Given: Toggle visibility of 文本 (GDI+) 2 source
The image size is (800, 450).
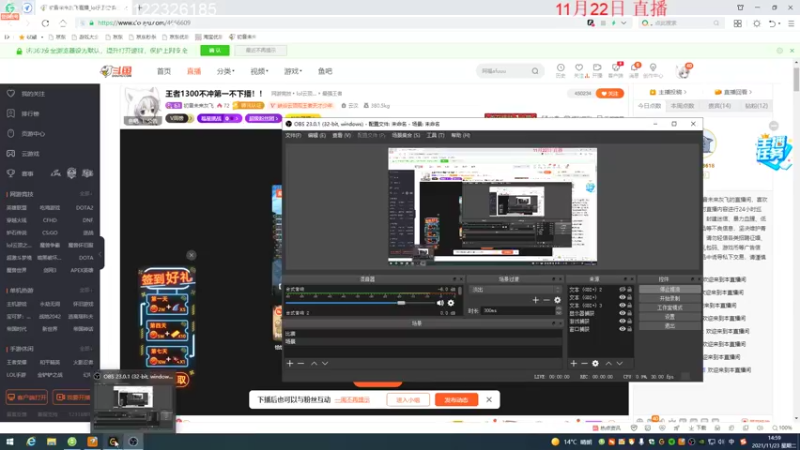Looking at the screenshot, I should tap(622, 289).
